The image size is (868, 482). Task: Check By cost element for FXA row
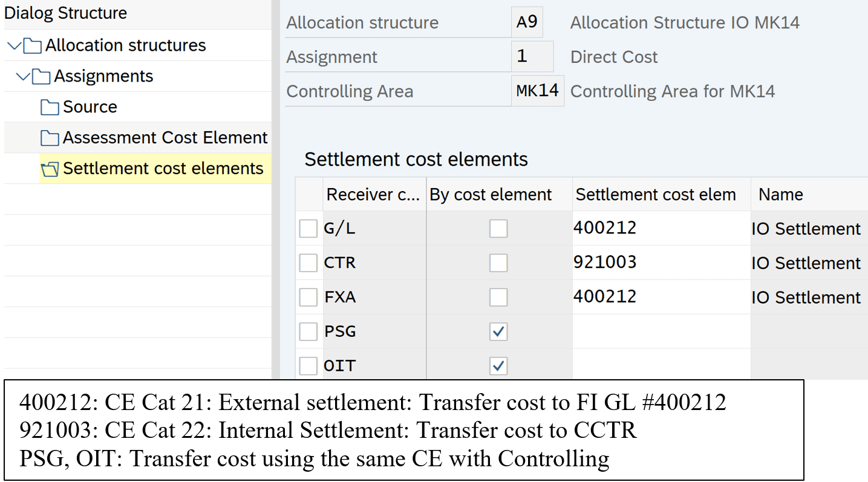point(498,298)
